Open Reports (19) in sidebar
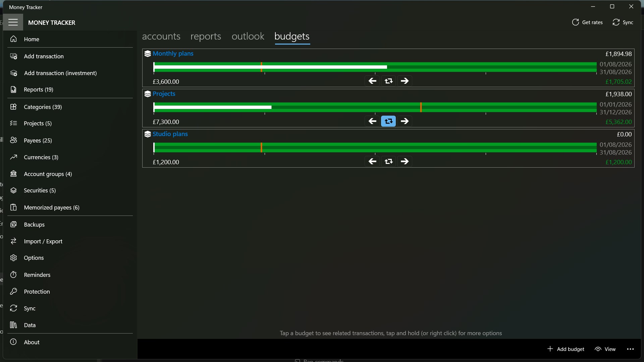This screenshot has height=362, width=644. point(70,89)
